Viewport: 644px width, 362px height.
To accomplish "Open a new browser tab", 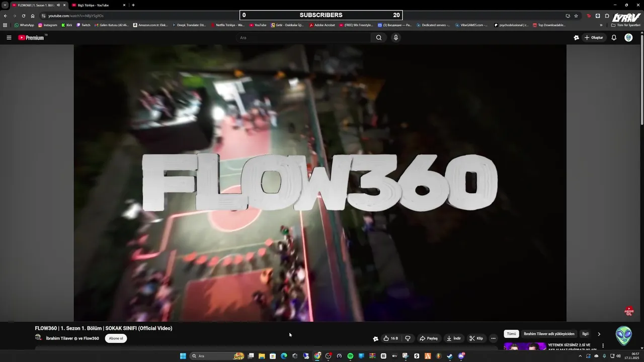I will point(133,5).
